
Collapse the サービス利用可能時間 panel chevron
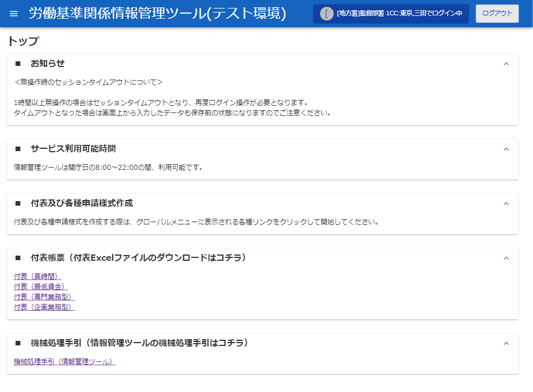pyautogui.click(x=506, y=149)
